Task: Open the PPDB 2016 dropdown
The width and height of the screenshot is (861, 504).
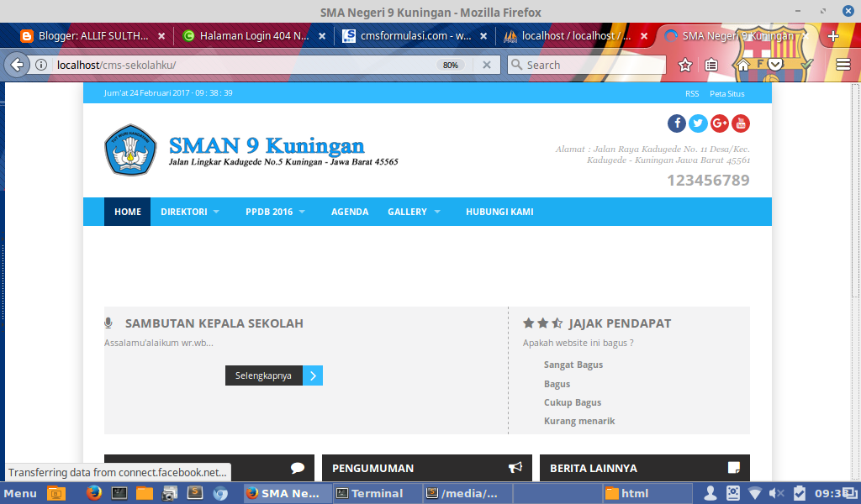Action: [x=271, y=212]
